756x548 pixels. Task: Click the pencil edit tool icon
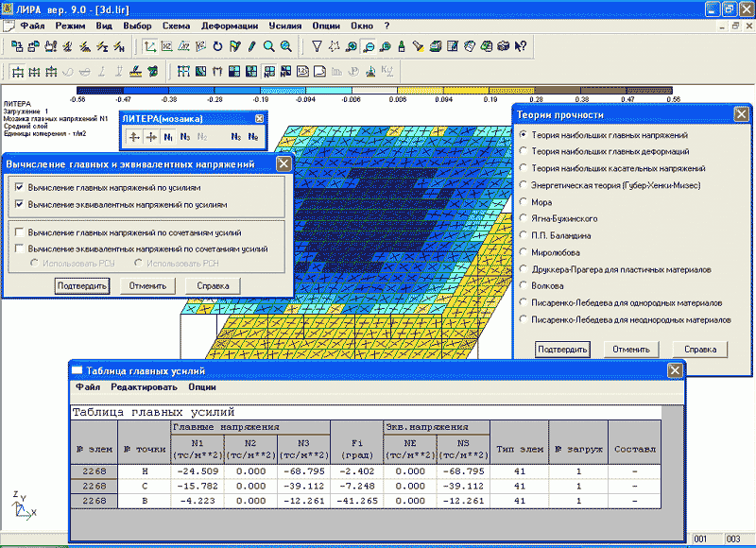tap(251, 45)
